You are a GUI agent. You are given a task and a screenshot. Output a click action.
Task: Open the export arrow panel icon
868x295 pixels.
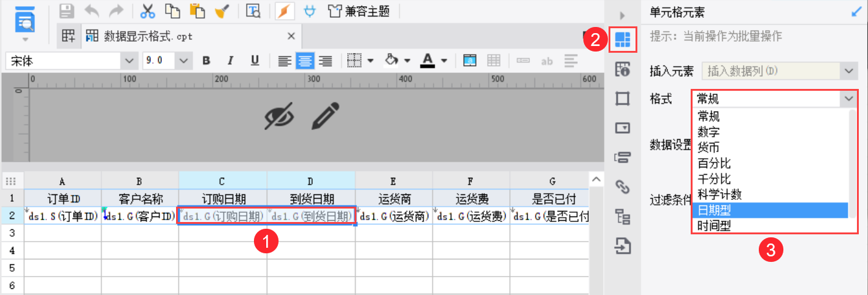coord(623,246)
